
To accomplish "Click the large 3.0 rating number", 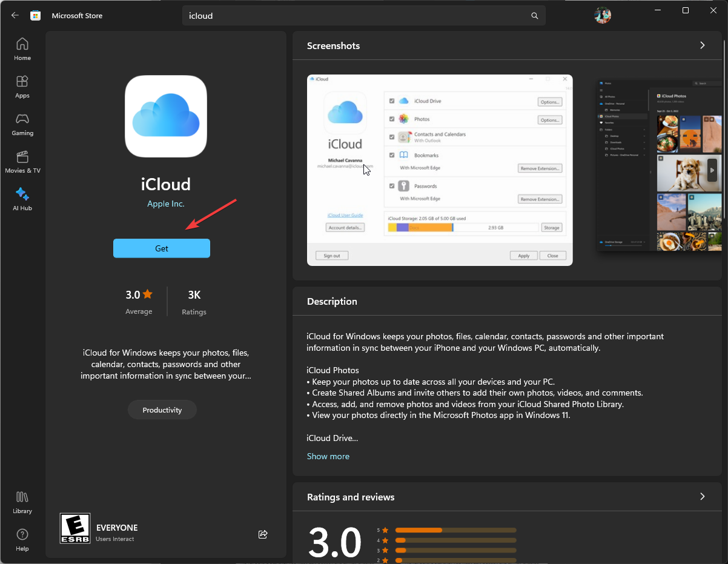I will point(335,543).
